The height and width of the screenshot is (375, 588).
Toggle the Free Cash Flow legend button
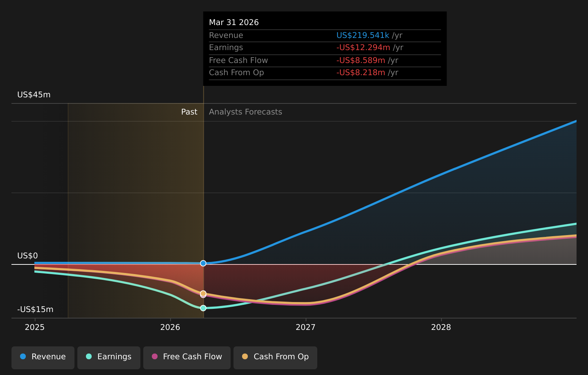pos(187,357)
